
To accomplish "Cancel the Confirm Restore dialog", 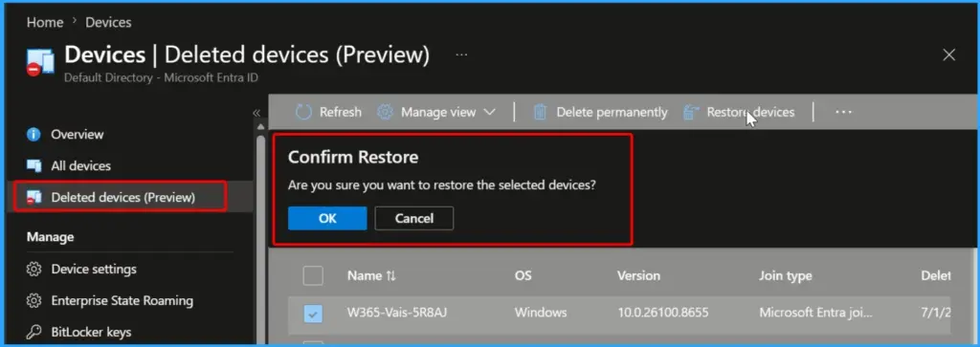I will click(413, 219).
